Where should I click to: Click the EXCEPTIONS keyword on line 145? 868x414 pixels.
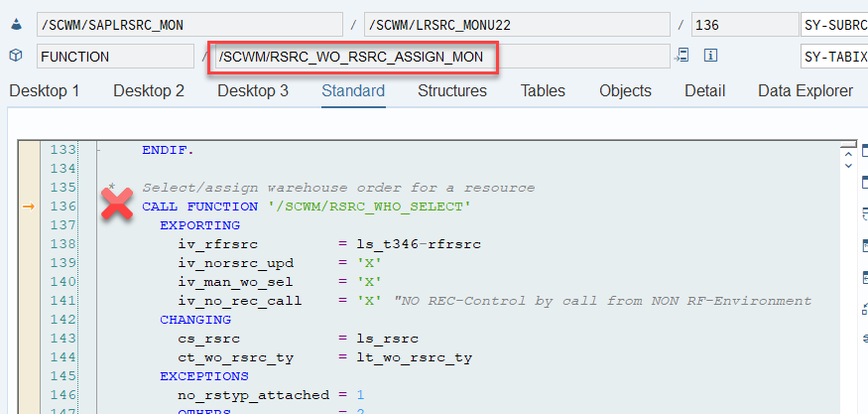tap(204, 376)
